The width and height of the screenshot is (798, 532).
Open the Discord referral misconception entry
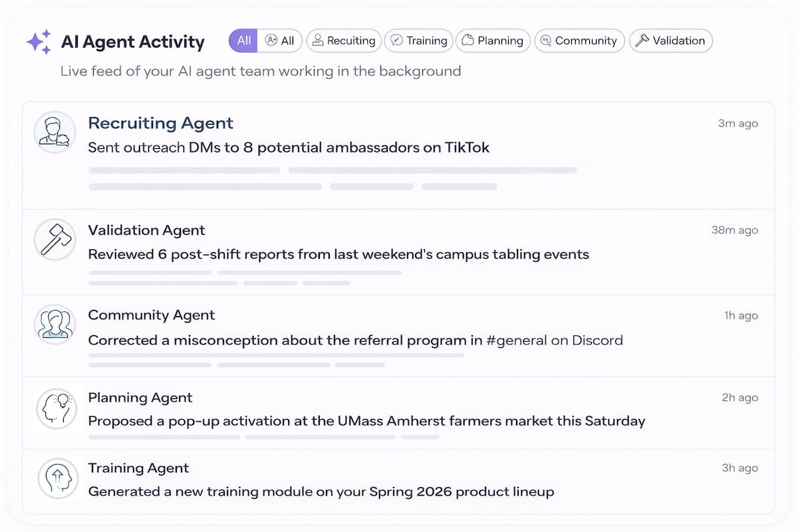355,340
